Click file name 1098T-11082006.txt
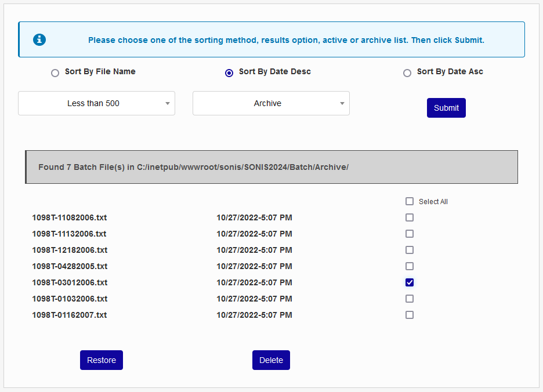Viewport: 543px width, 392px height. click(70, 217)
